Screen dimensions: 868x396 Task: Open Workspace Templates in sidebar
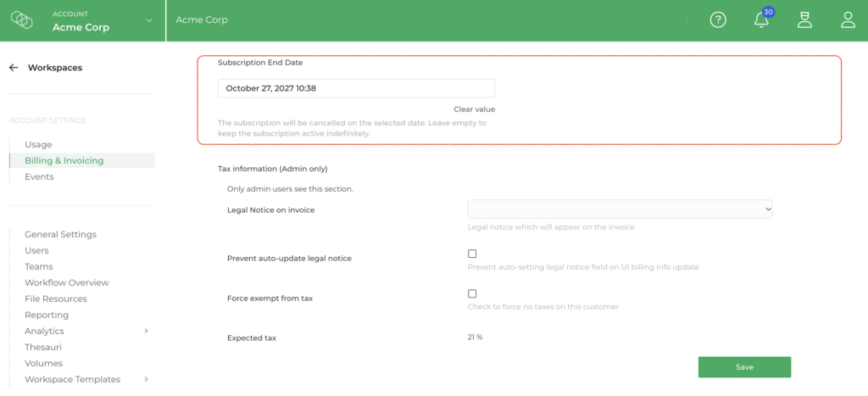click(x=73, y=379)
